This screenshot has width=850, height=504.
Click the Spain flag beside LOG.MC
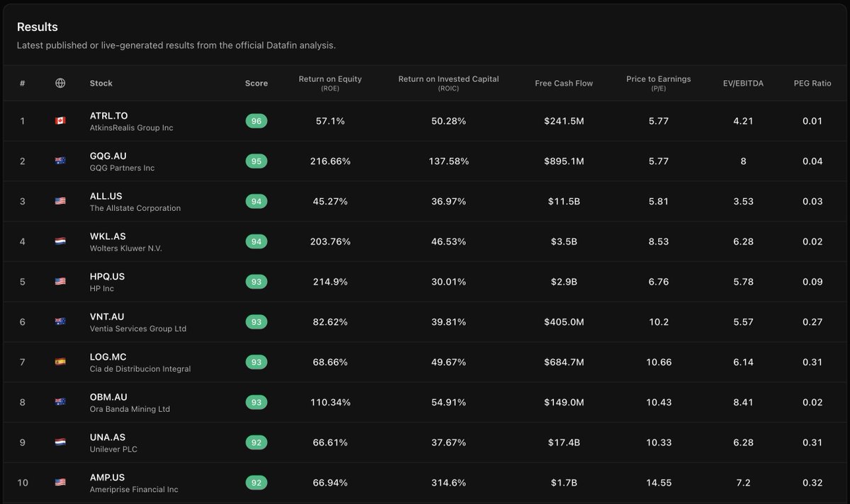(x=60, y=362)
